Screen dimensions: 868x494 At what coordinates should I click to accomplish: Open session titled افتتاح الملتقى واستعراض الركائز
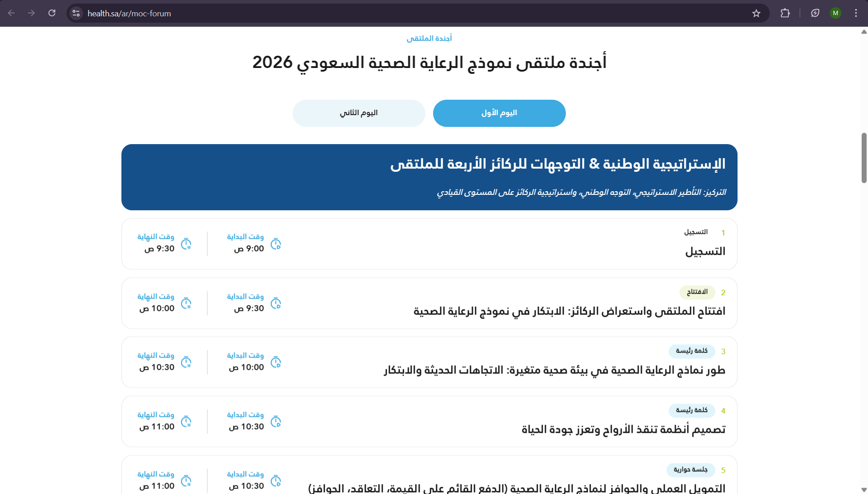coord(569,311)
